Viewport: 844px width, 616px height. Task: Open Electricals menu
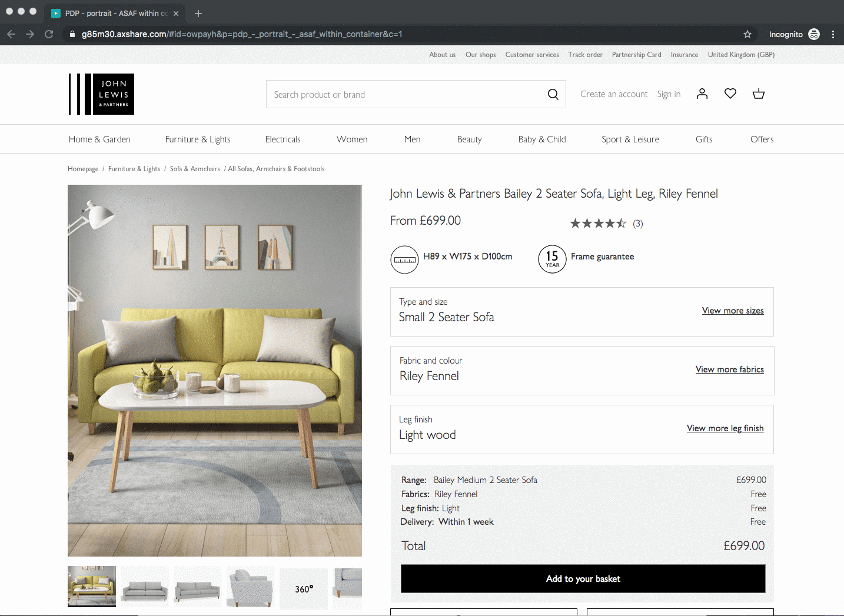[x=283, y=139]
